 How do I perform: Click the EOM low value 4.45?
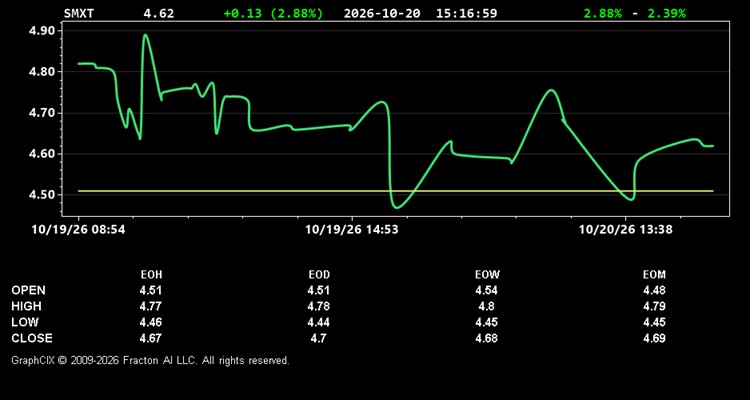(x=654, y=322)
